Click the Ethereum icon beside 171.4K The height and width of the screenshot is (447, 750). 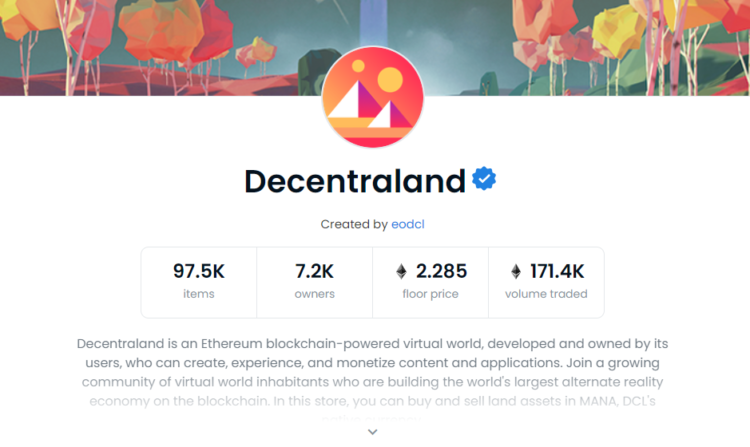pyautogui.click(x=516, y=271)
